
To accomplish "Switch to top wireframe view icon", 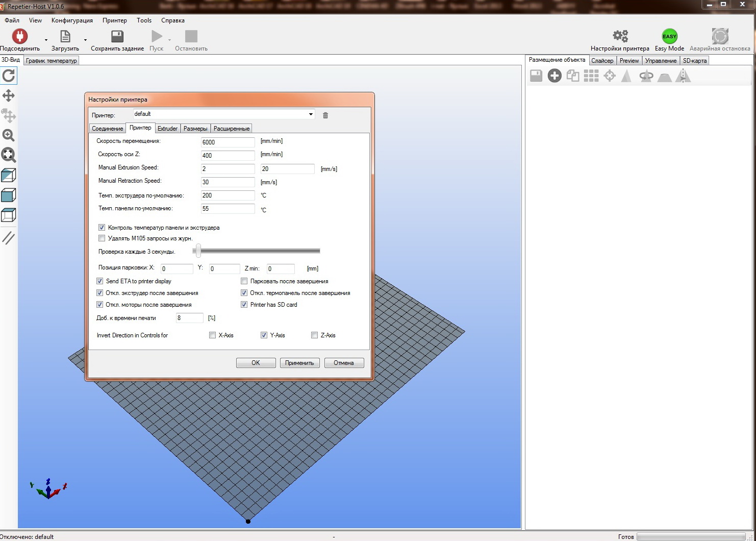I will 9,215.
